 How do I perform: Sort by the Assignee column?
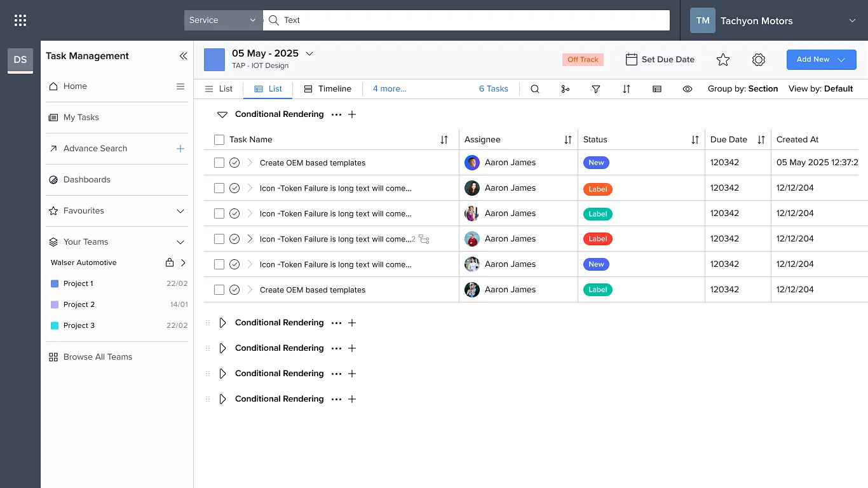pyautogui.click(x=568, y=140)
